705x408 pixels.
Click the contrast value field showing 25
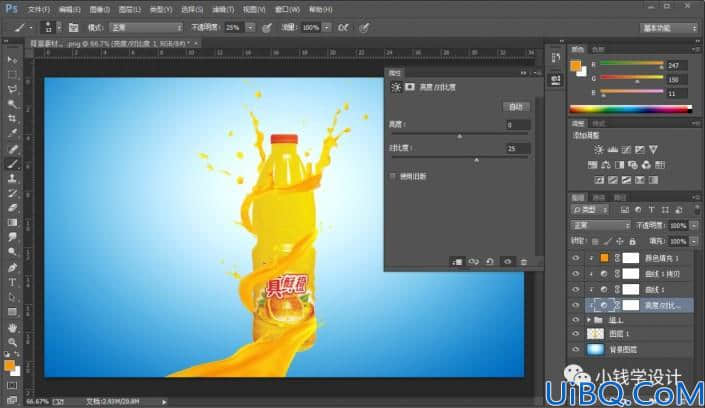pyautogui.click(x=518, y=148)
